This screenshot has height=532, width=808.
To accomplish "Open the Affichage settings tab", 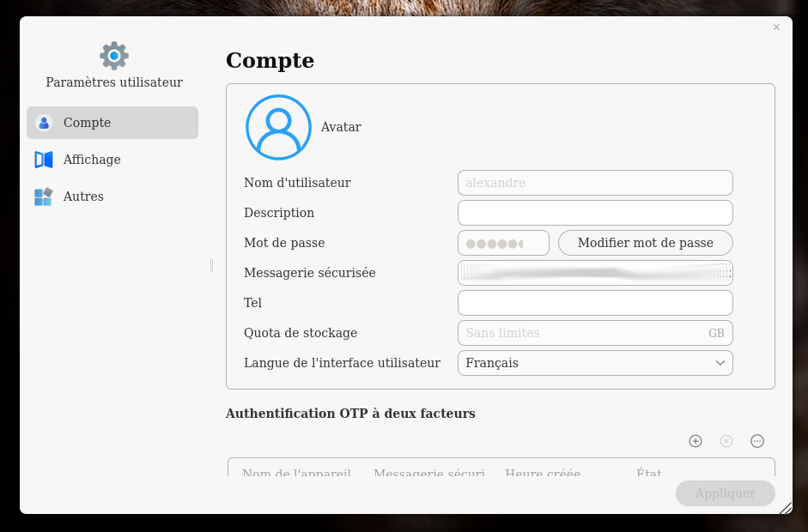I will (x=92, y=160).
